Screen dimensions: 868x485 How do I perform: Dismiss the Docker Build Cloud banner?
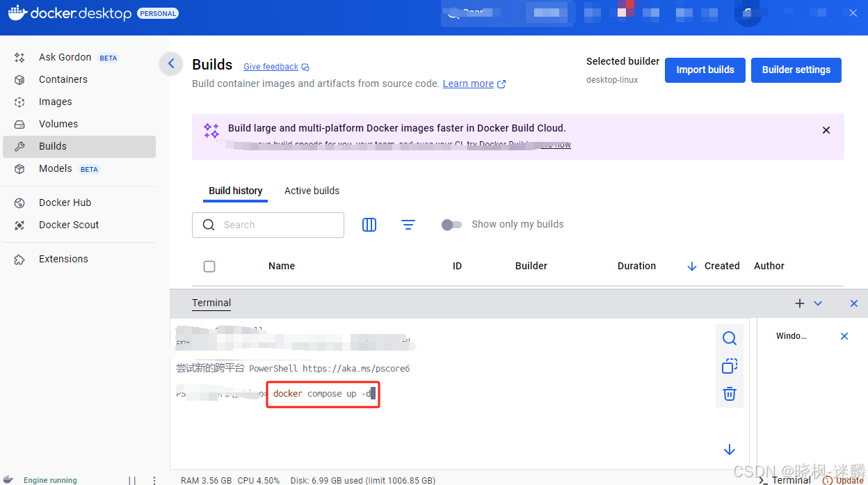(x=826, y=130)
